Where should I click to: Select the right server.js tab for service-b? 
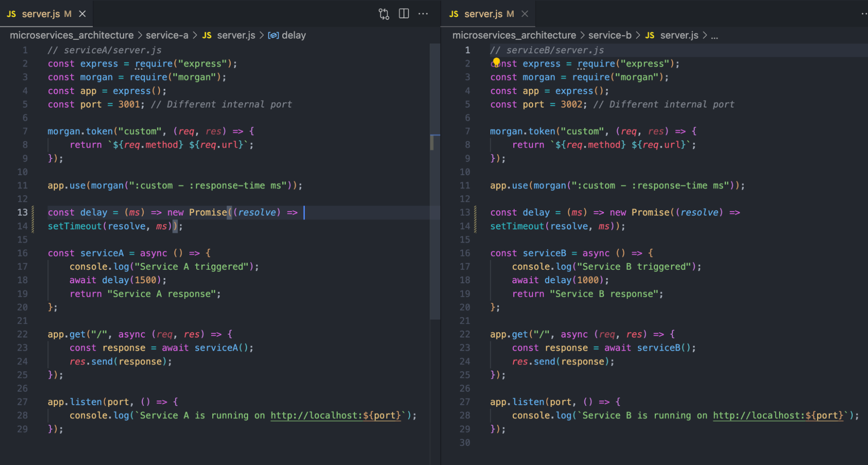point(489,14)
